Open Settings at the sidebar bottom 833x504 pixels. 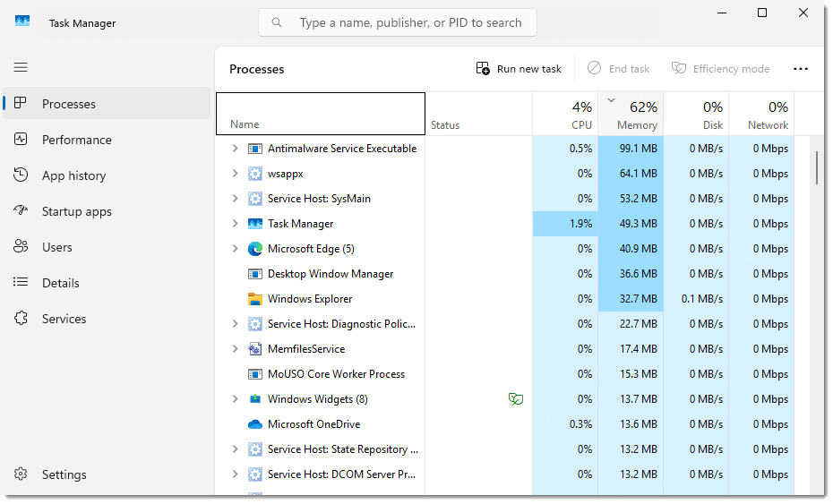tap(107, 474)
